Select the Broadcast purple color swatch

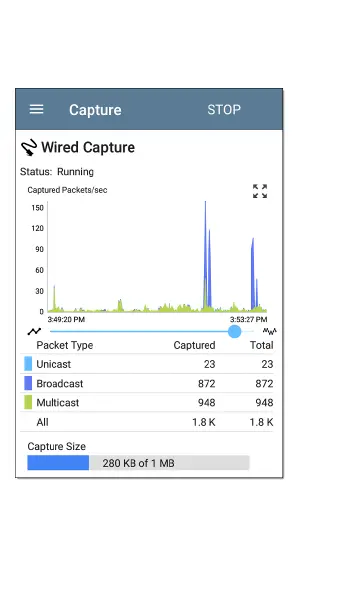[x=28, y=383]
